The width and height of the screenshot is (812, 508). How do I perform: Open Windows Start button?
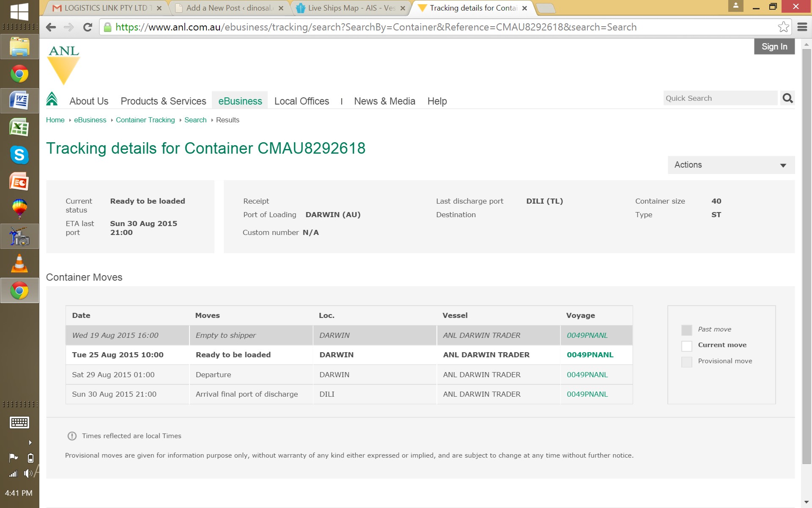coord(19,12)
